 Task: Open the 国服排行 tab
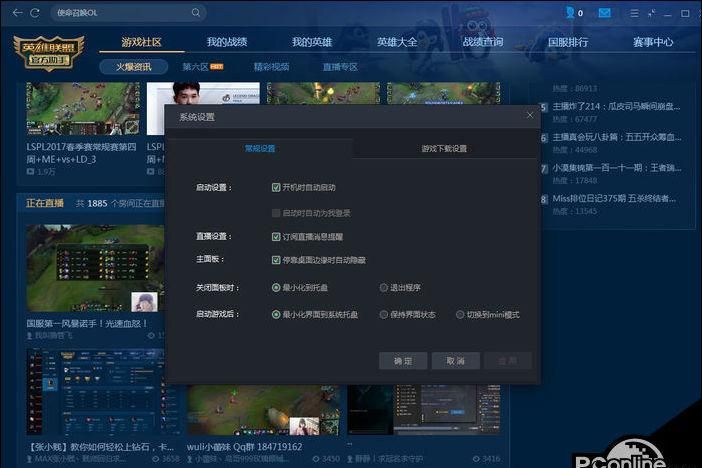click(x=568, y=42)
